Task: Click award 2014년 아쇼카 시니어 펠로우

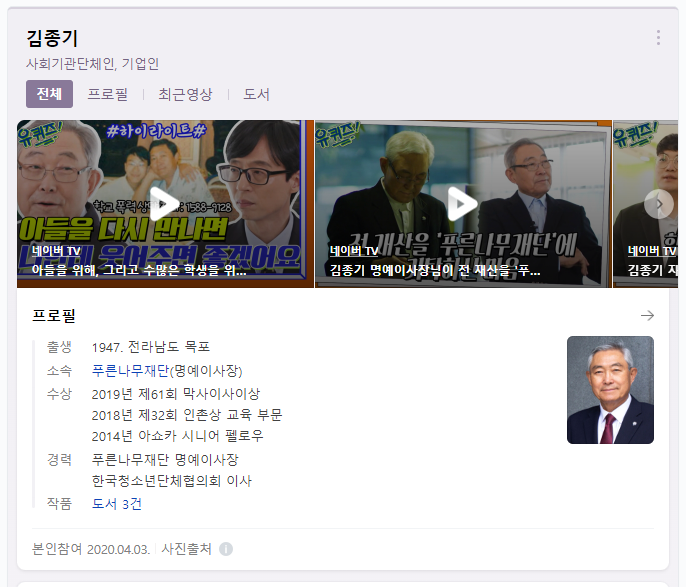Action: pyautogui.click(x=178, y=436)
